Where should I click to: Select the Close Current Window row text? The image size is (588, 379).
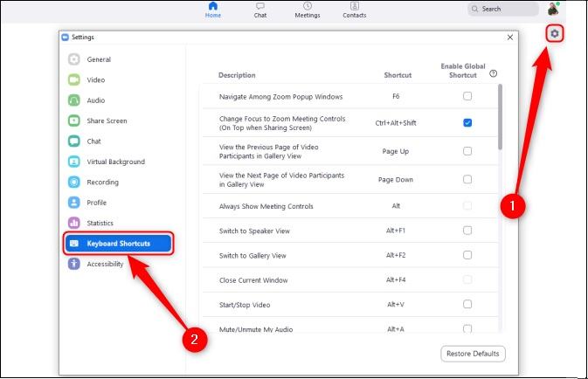(253, 280)
